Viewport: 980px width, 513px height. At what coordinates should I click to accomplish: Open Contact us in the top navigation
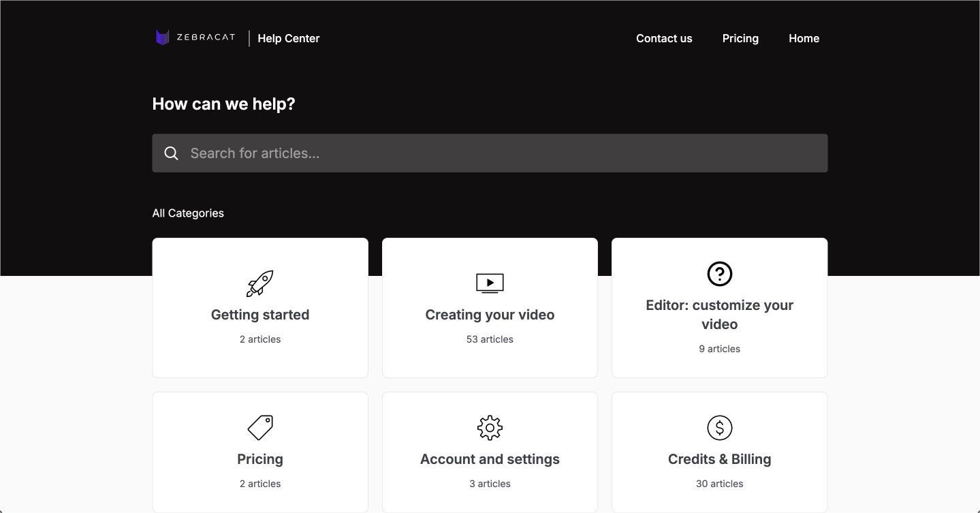coord(664,38)
